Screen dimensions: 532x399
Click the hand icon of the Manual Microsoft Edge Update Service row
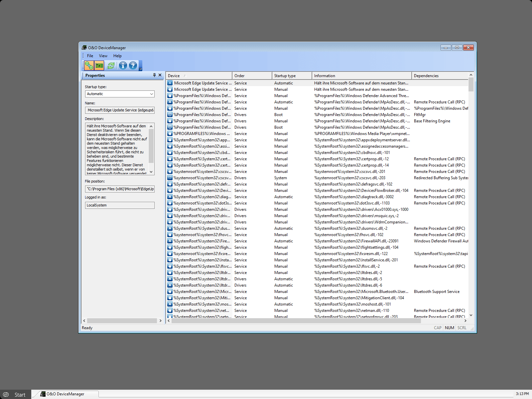(170, 89)
